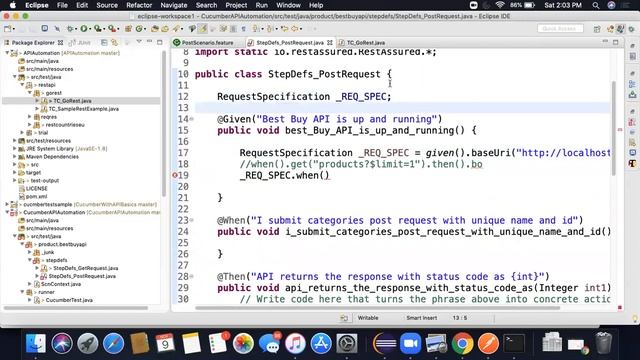Click the Quick Access search field
This screenshot has height=360, width=640.
coord(560,29)
